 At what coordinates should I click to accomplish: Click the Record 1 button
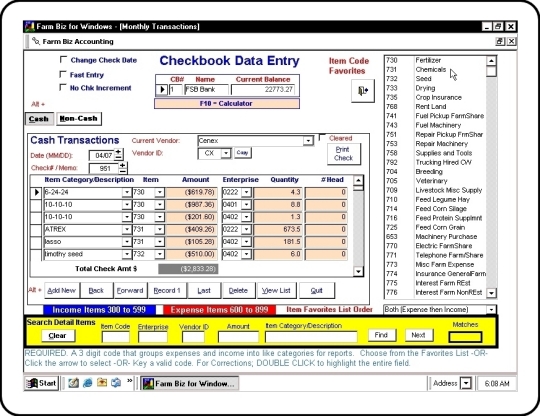[x=167, y=291]
